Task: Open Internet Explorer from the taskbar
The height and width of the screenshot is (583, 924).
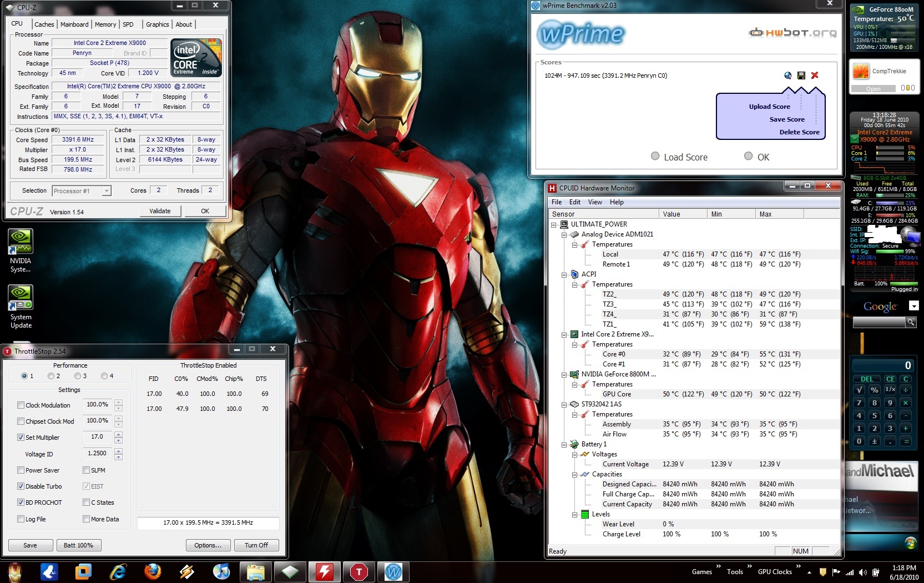Action: (118, 571)
